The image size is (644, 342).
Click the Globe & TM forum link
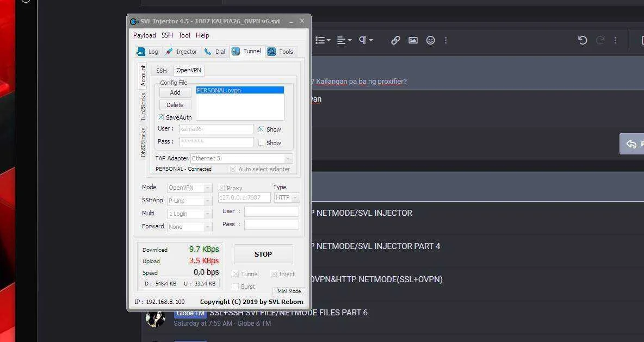point(254,323)
